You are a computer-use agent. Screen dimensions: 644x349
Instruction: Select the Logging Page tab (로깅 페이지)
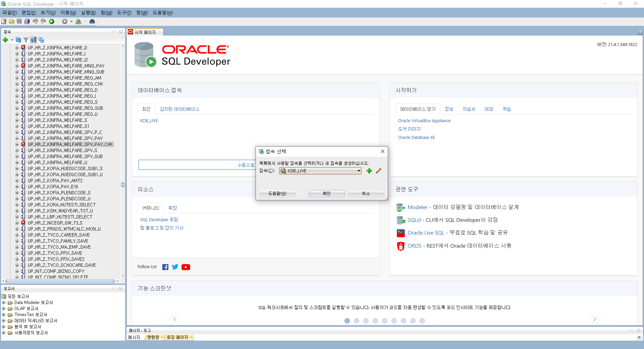coord(177,338)
